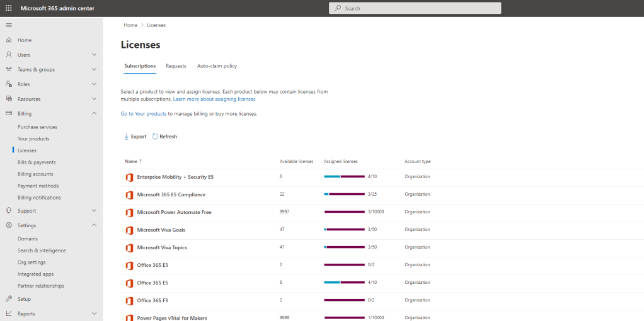Follow the Go to Your products link
Image resolution: width=644 pixels, height=321 pixels.
(x=144, y=114)
